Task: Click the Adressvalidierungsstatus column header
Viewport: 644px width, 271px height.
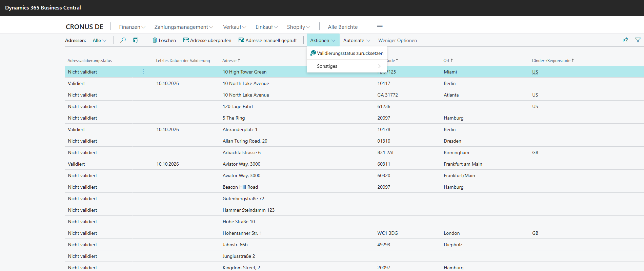Action: [89, 61]
